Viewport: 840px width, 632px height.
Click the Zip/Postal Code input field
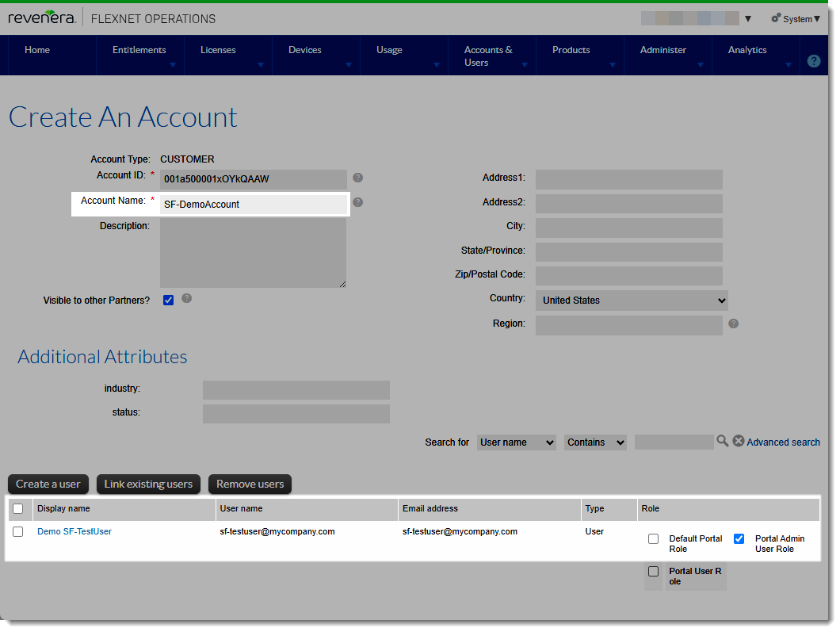point(629,276)
